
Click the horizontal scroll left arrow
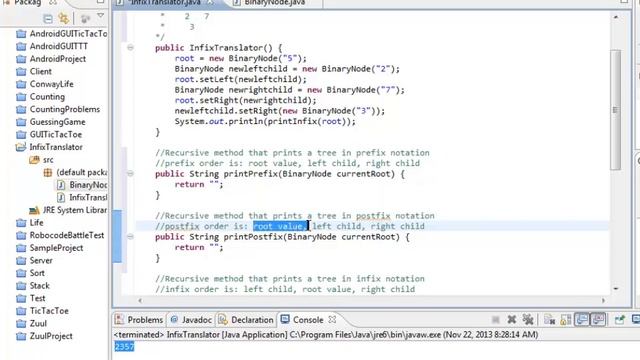click(140, 300)
